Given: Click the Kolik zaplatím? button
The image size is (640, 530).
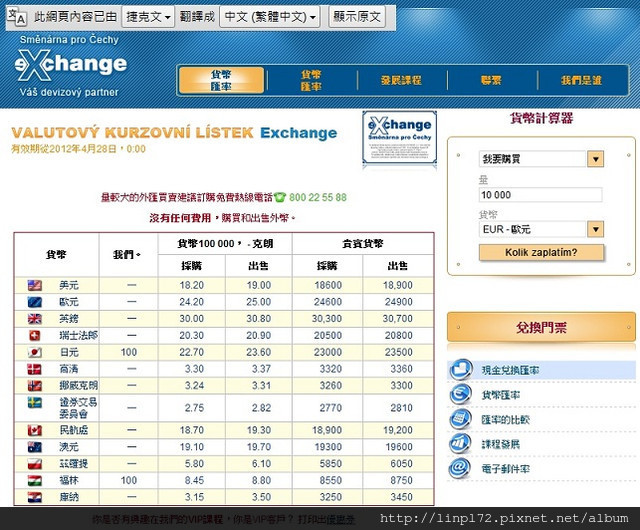Looking at the screenshot, I should click(x=541, y=252).
